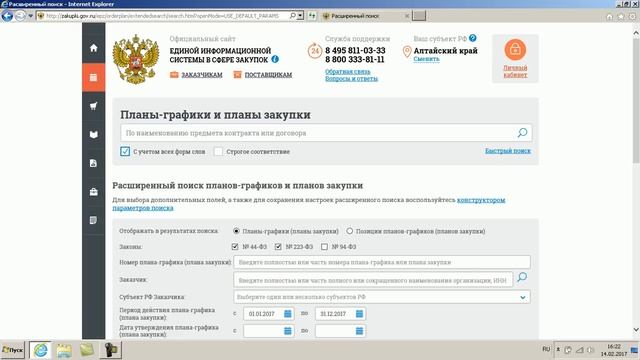Open the home icon in the left sidebar

coord(93,48)
